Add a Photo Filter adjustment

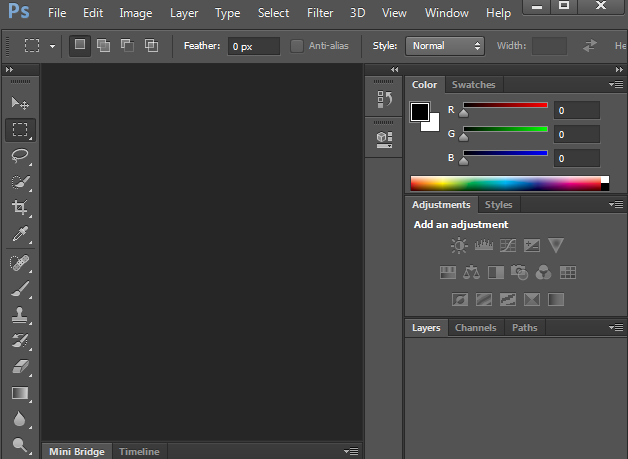(519, 273)
